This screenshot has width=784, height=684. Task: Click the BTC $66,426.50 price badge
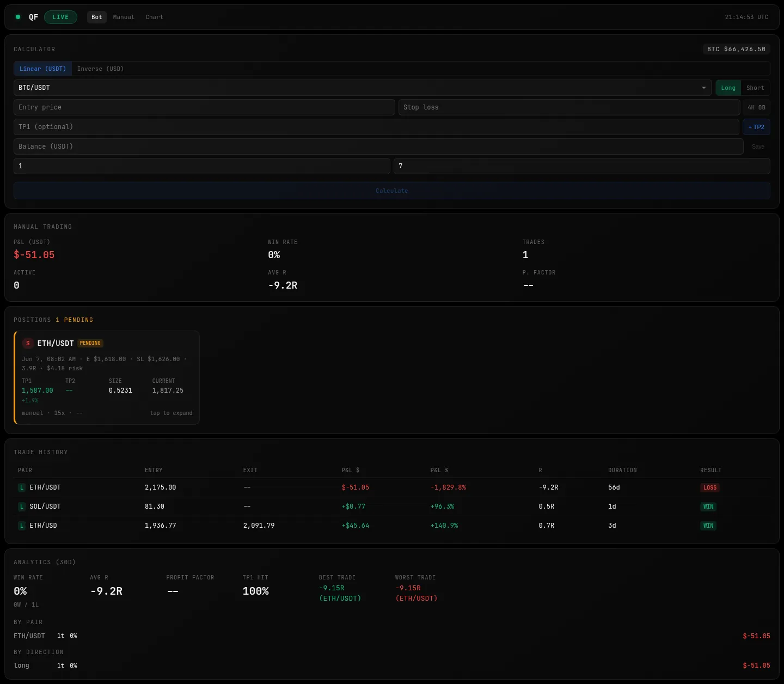pos(737,49)
